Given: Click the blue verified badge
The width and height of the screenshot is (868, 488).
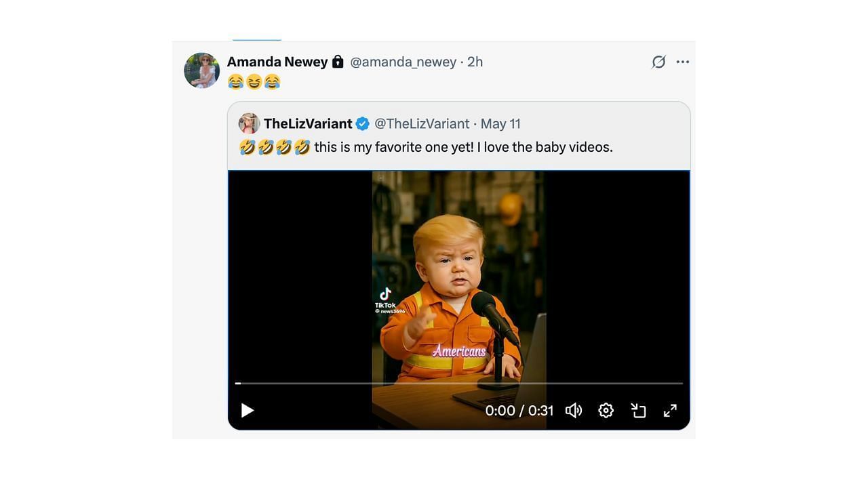Looking at the screenshot, I should point(363,123).
